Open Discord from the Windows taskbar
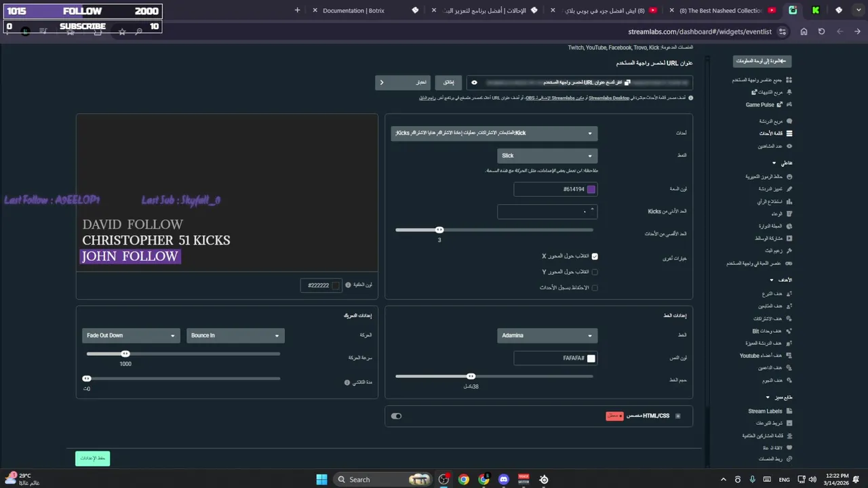This screenshot has height=488, width=868. 503,479
